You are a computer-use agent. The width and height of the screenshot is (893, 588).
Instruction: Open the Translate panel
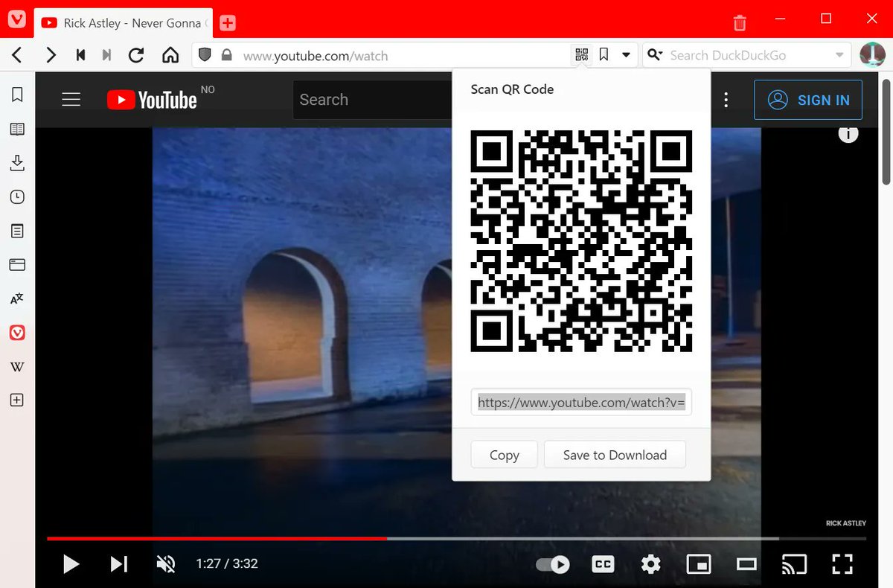pos(17,298)
